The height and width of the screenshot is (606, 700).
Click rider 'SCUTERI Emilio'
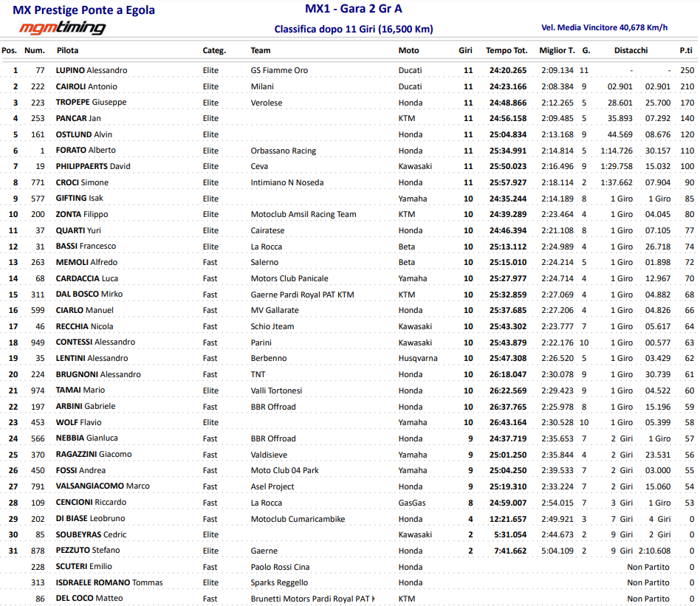coord(84,566)
